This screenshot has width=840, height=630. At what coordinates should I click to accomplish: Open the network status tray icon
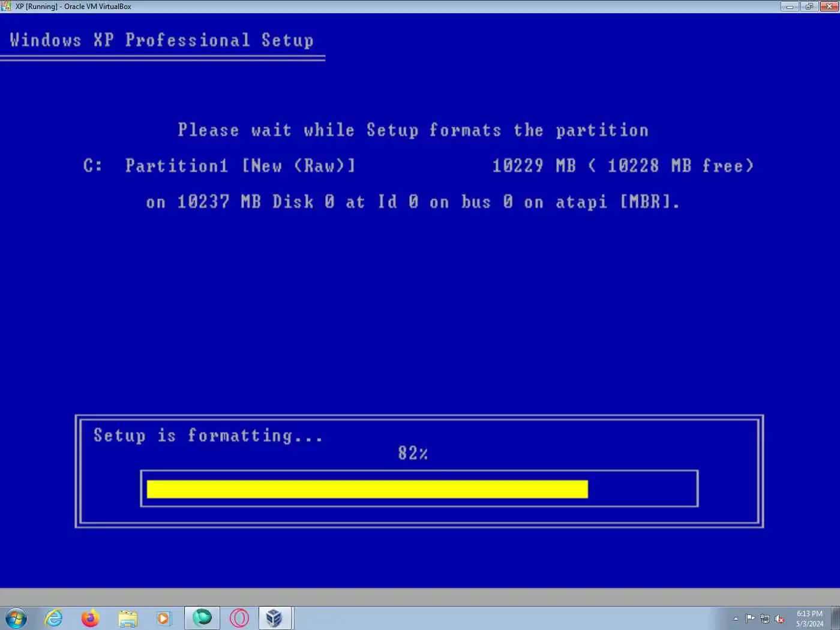(765, 619)
